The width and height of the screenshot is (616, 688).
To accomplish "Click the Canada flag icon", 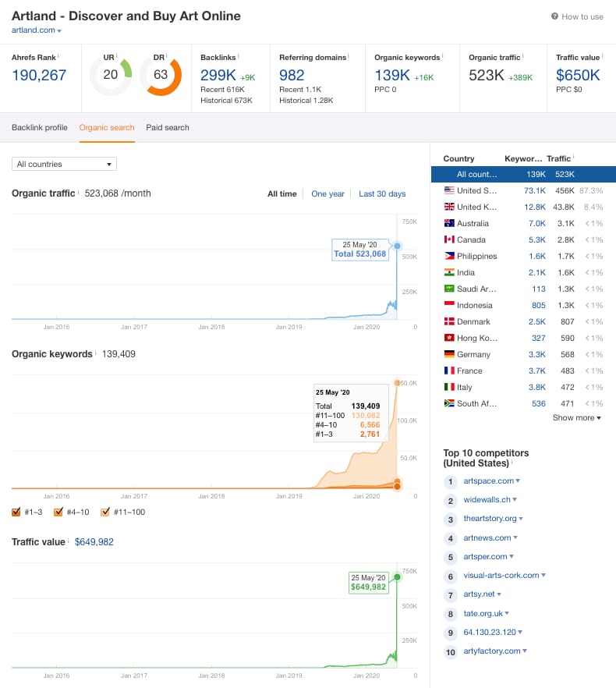I will (x=449, y=239).
